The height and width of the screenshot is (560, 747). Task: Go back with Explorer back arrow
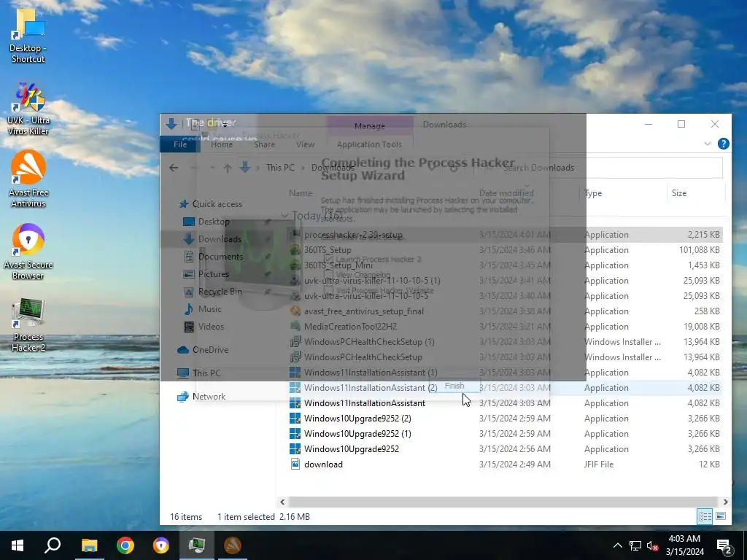pyautogui.click(x=174, y=168)
